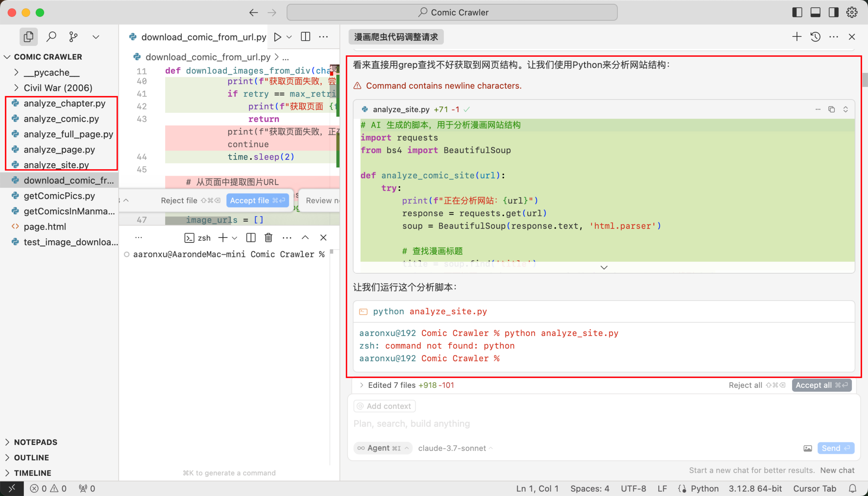Toggle the bottom panel layout icon
This screenshot has width=868, height=496.
click(x=815, y=13)
